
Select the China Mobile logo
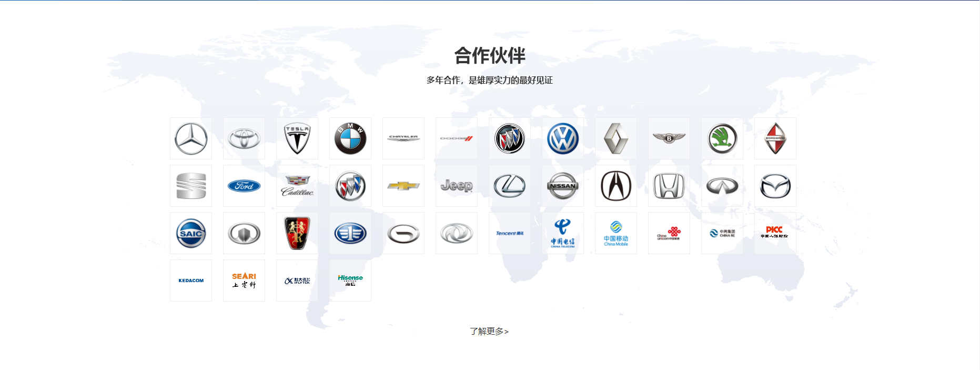click(616, 233)
